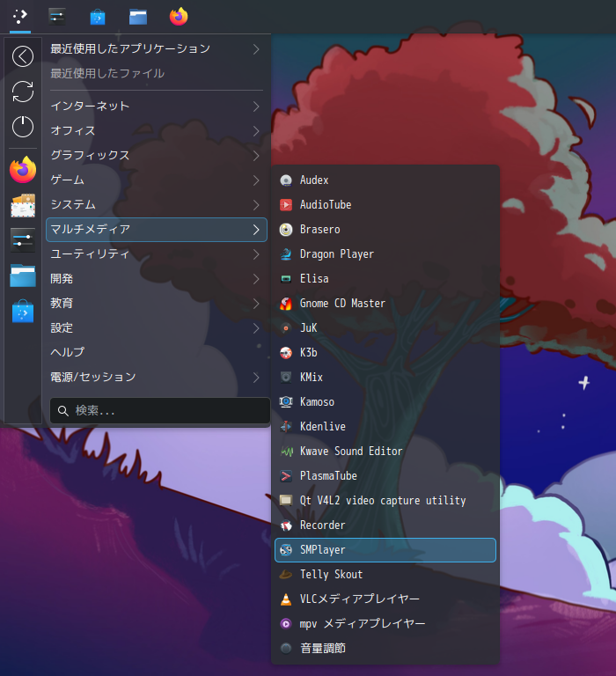Click the Gnome CD Master label
Screen dimensions: 616x676
click(x=342, y=304)
